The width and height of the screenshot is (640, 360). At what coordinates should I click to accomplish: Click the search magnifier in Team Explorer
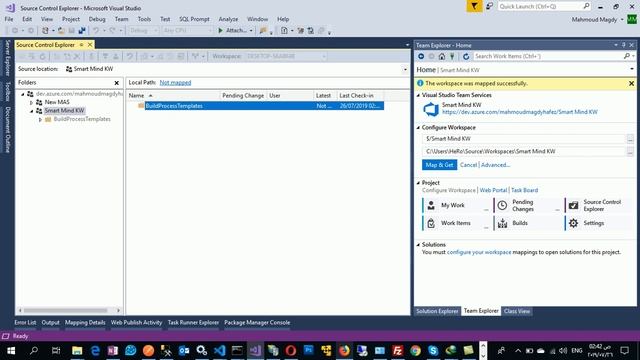coord(627,56)
